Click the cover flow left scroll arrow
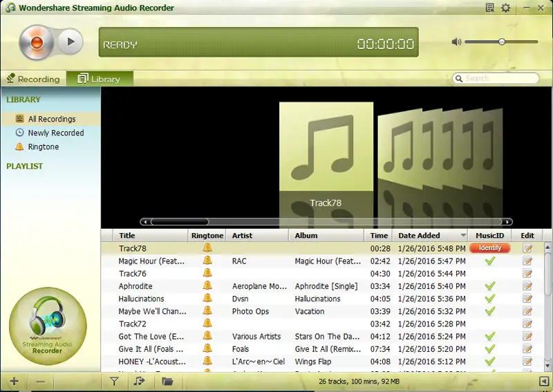 146,222
